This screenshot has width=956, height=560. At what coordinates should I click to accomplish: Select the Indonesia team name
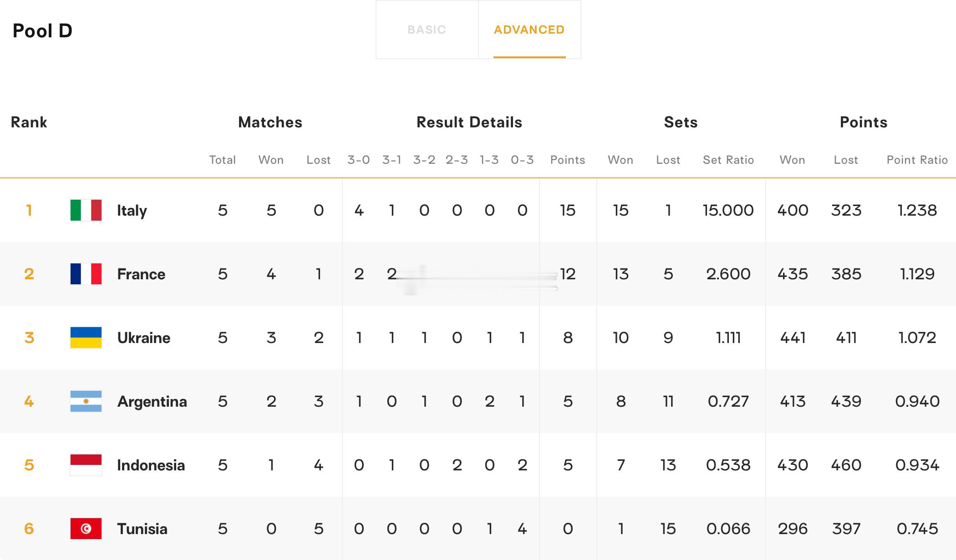tap(151, 465)
